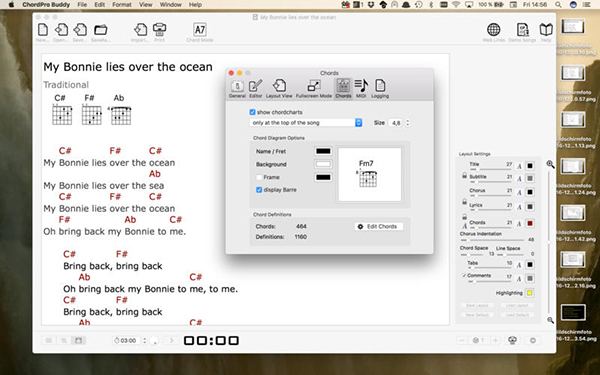Select the first view mode button in bottom bar
The width and height of the screenshot is (600, 375).
click(x=49, y=340)
